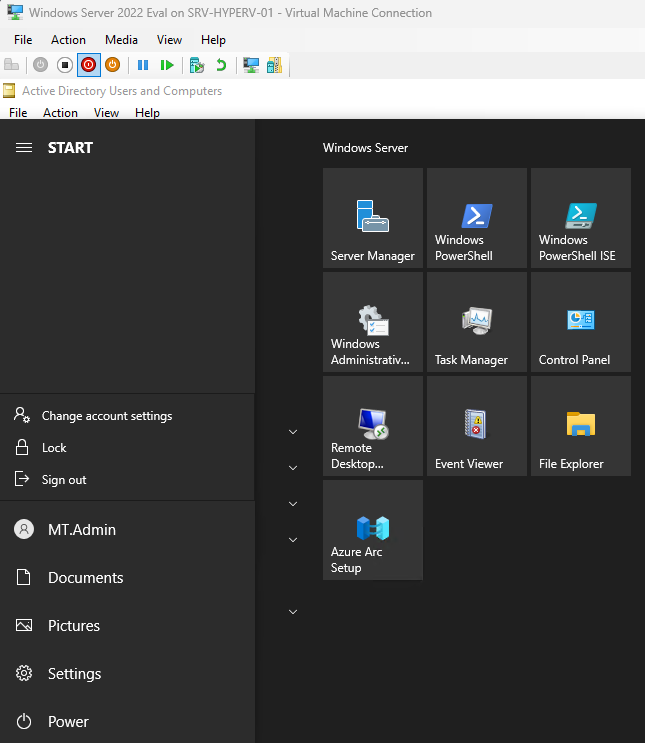This screenshot has height=743, width=645.
Task: Sign out of the MT.Admin account
Action: (127, 480)
